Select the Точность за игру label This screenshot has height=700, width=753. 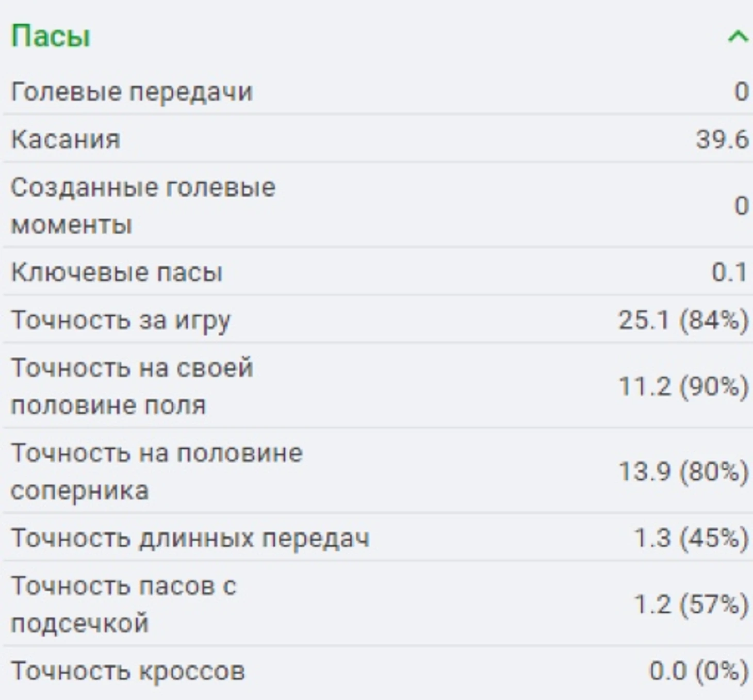[x=121, y=321]
